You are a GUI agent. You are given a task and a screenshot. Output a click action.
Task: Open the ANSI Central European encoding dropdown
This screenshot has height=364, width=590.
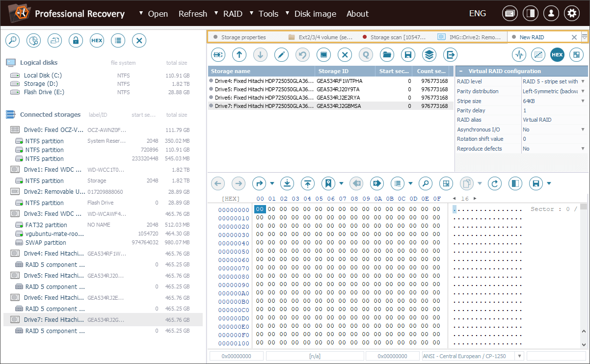(519, 356)
